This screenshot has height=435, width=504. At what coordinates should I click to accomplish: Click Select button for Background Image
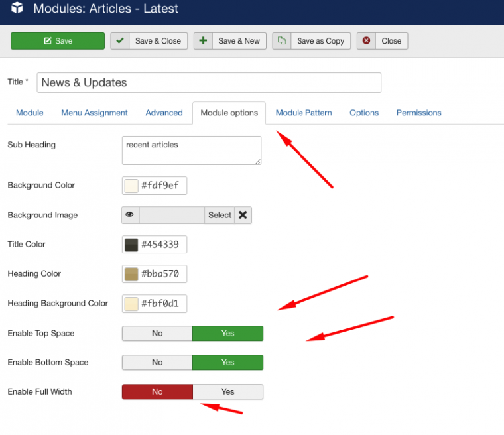pos(220,215)
